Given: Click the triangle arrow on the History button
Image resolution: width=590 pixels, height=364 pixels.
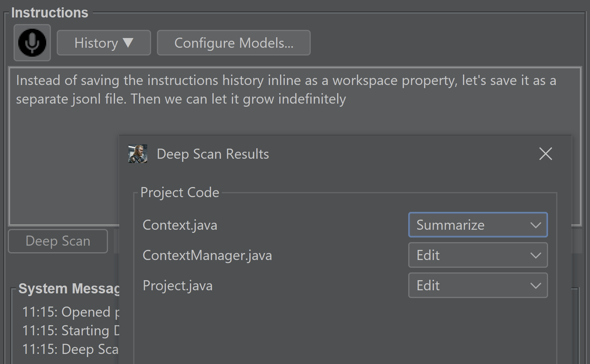Looking at the screenshot, I should pyautogui.click(x=128, y=43).
